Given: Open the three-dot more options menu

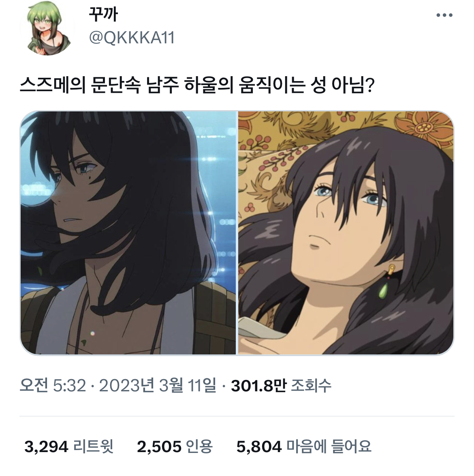Looking at the screenshot, I should click(444, 15).
